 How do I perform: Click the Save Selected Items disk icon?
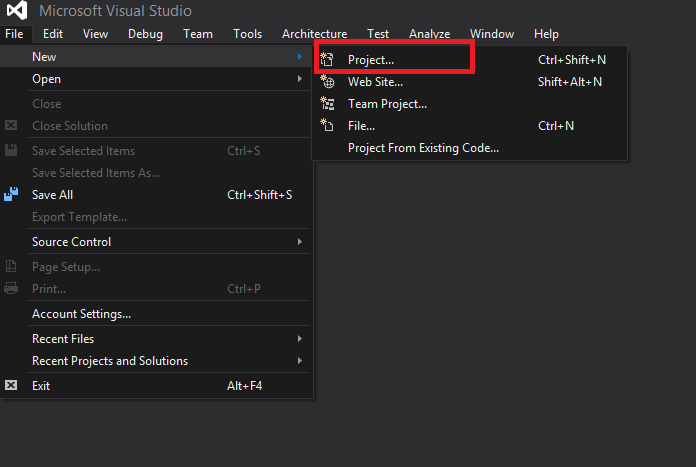(x=11, y=150)
